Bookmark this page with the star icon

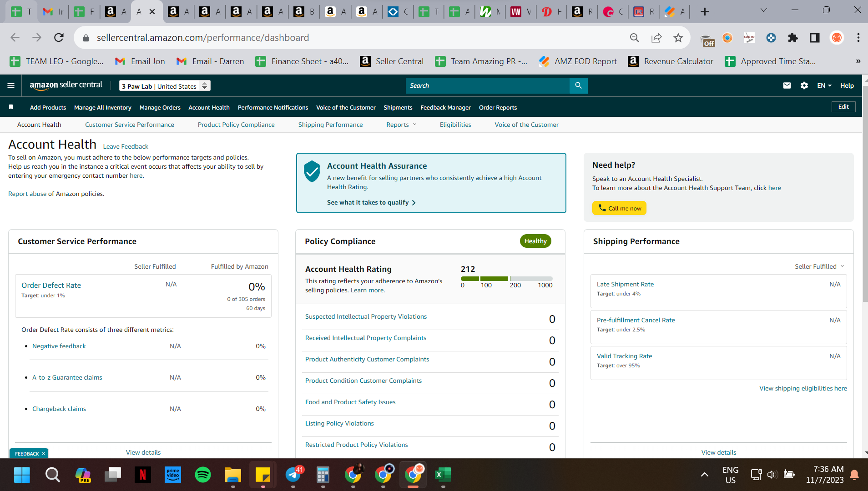(678, 38)
